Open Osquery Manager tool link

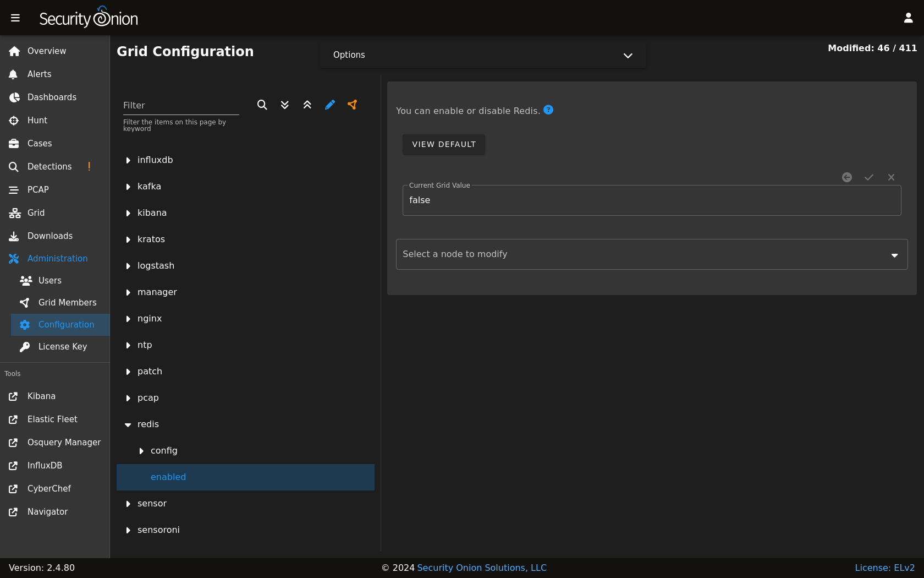pyautogui.click(x=55, y=443)
